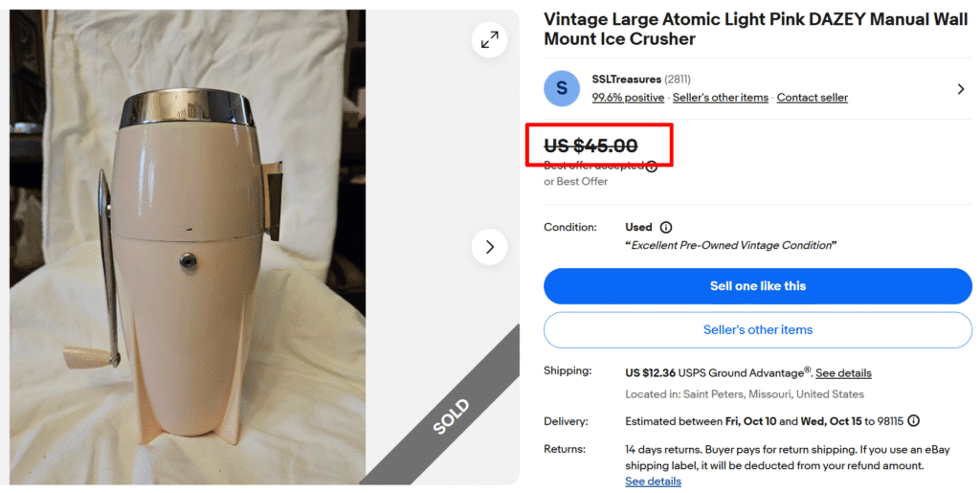Screen dimensions: 980x493
Task: Open See details under returns policy
Action: [x=653, y=482]
